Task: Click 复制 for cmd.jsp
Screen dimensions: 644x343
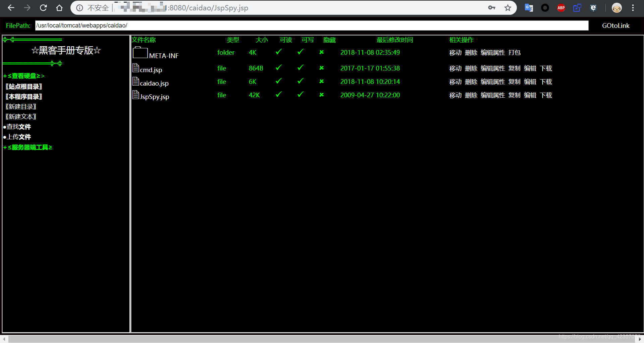Action: click(515, 68)
